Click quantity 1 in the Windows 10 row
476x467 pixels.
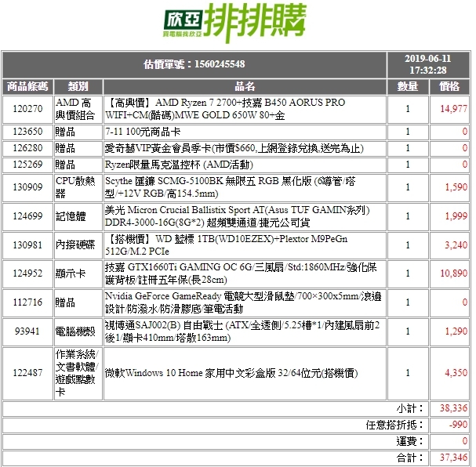click(x=408, y=373)
